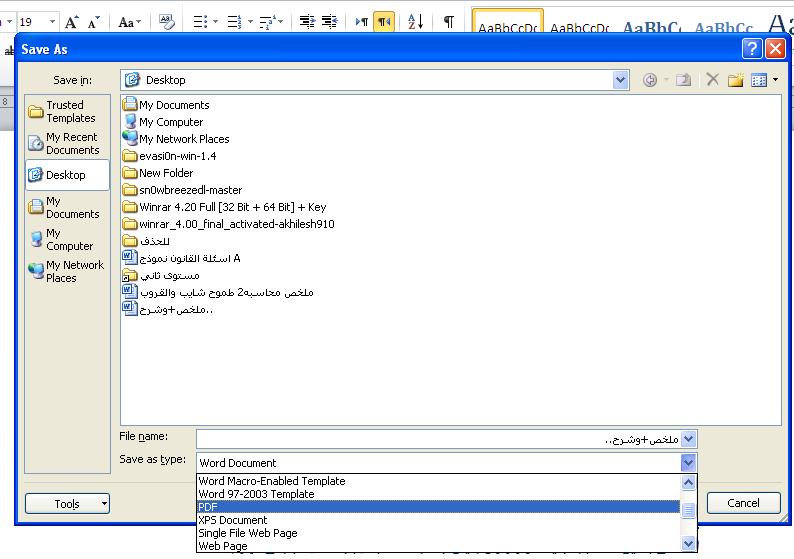The width and height of the screenshot is (794, 559).
Task: Select Desktop in places bar
Action: point(67,175)
